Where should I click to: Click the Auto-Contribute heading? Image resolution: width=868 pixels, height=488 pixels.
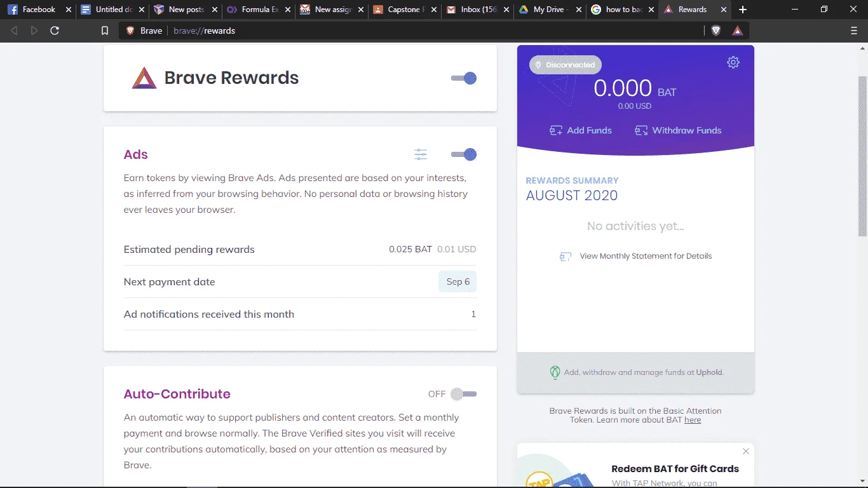[x=177, y=394]
